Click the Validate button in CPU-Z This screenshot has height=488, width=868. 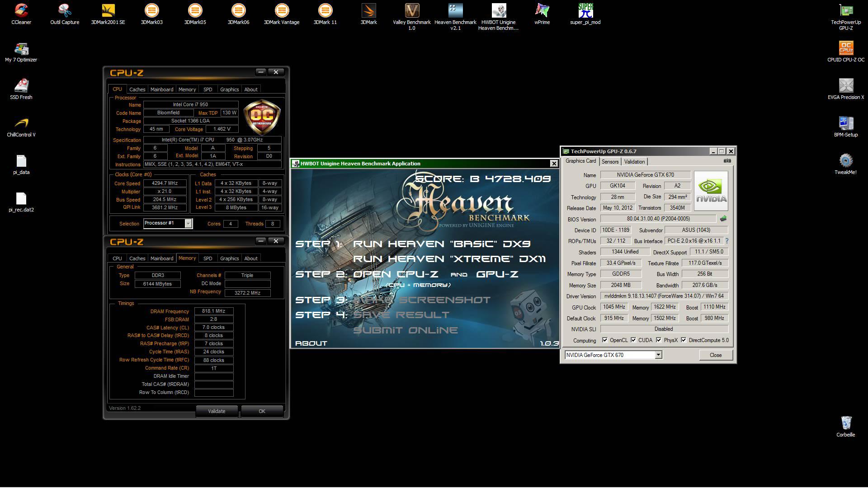[217, 411]
